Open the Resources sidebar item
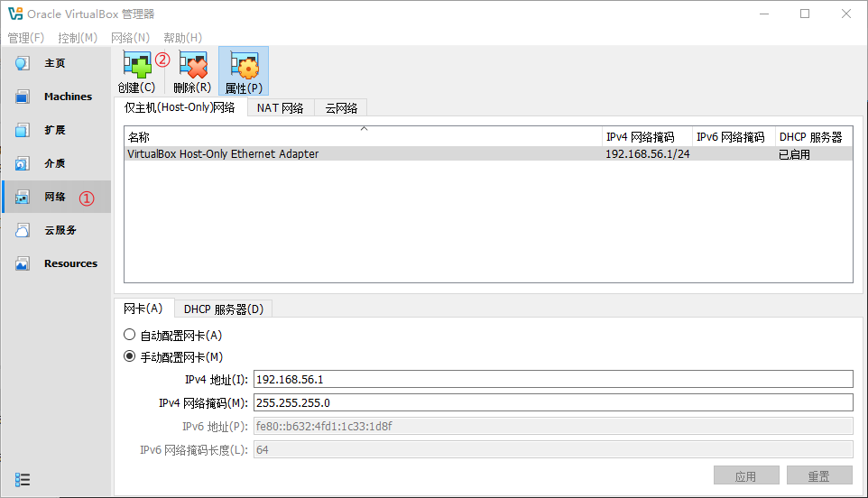 tap(56, 263)
